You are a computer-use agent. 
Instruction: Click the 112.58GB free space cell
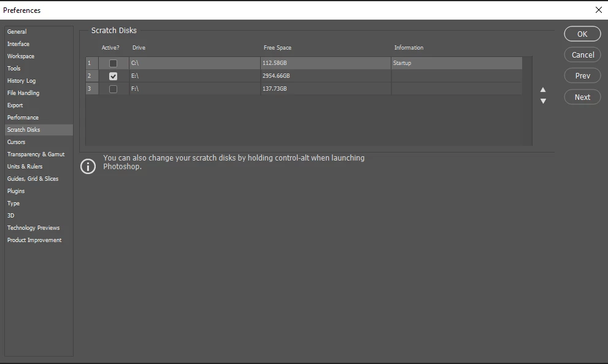326,63
